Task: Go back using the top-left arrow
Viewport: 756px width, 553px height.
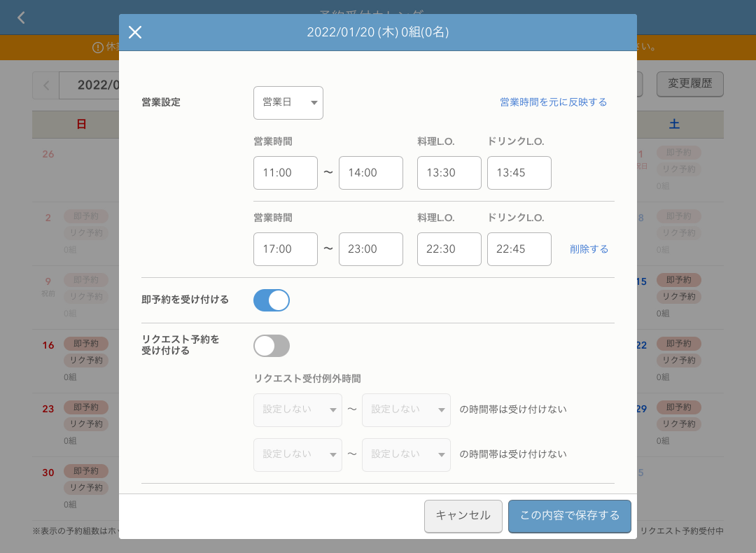Action: [21, 17]
